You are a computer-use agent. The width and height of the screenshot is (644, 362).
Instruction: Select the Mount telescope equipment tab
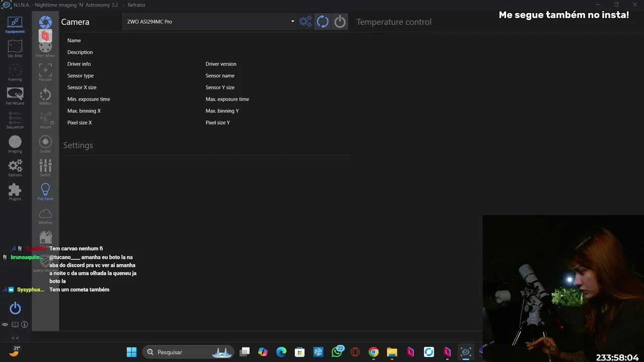(x=45, y=120)
